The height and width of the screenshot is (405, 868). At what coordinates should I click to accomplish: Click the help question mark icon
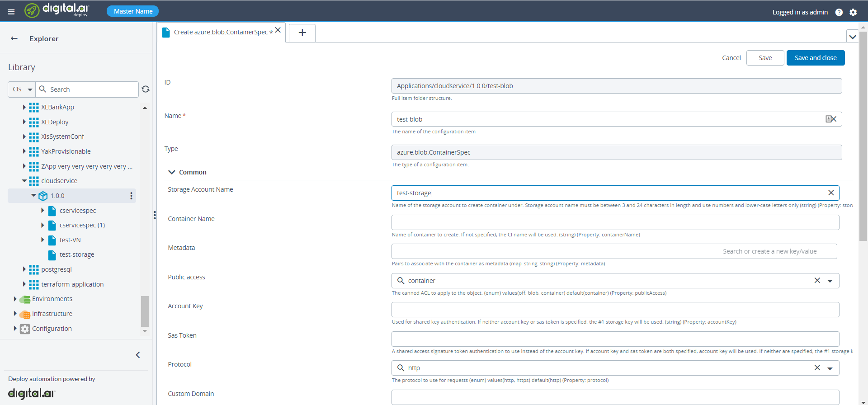(839, 12)
